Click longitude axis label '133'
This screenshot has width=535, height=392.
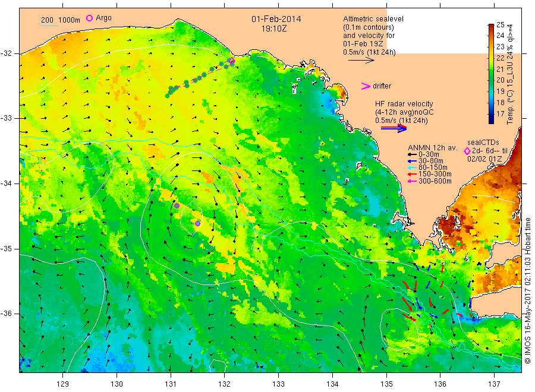pos(278,384)
